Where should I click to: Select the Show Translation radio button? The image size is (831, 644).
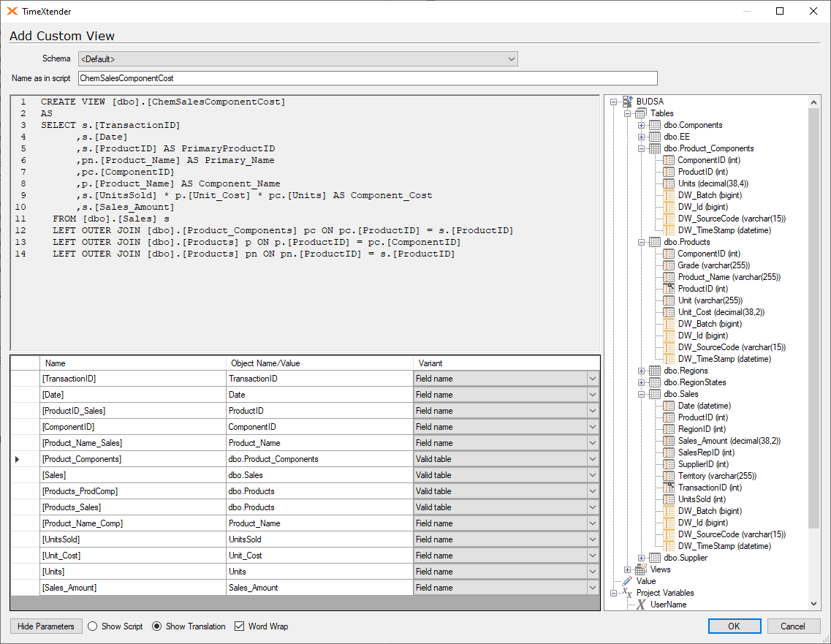coord(157,626)
